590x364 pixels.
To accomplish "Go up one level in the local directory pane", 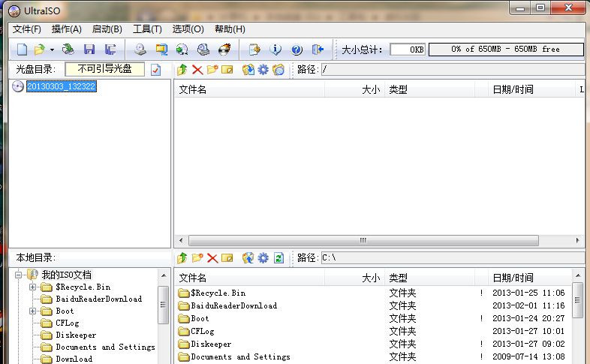I will coord(182,258).
